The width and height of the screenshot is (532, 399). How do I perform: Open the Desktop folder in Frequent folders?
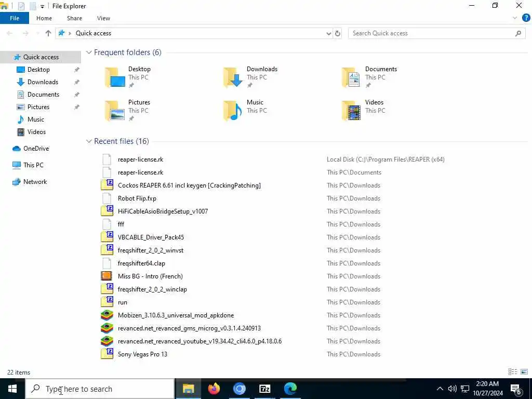pyautogui.click(x=128, y=77)
